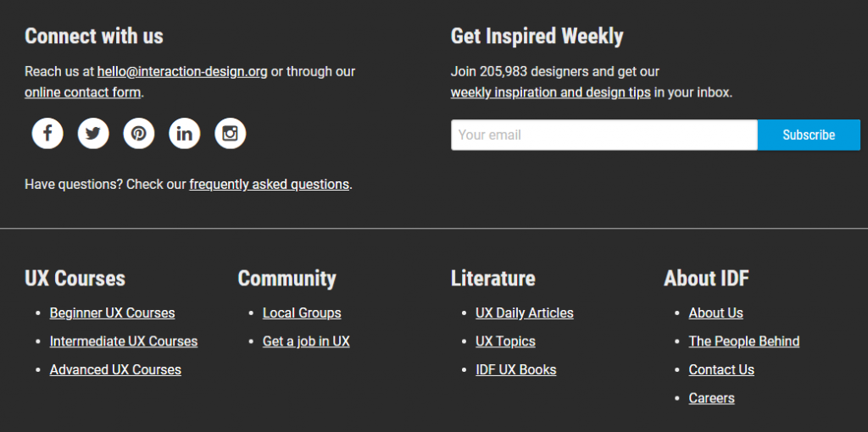
Task: Open Advanced UX Courses link
Action: [115, 370]
